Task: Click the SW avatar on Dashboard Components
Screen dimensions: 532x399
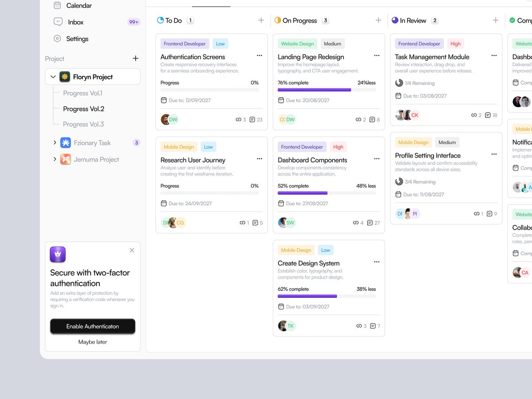Action: [x=290, y=223]
